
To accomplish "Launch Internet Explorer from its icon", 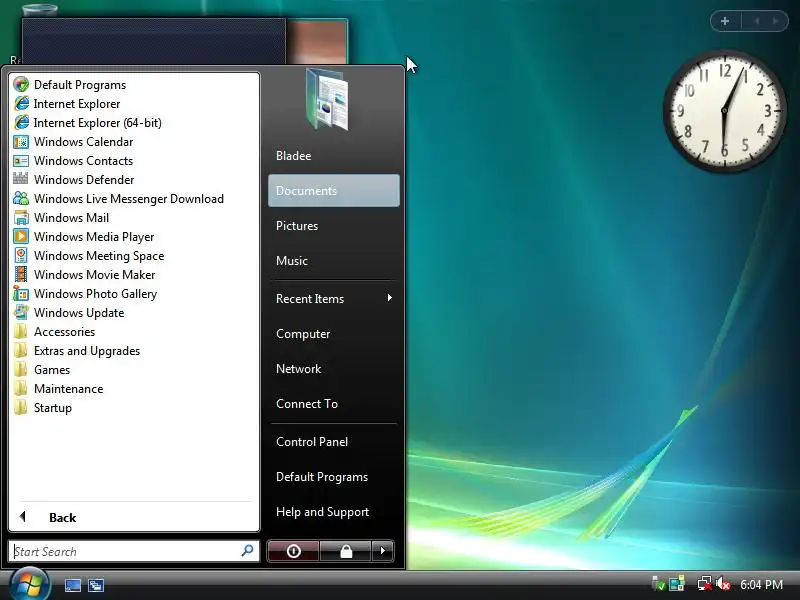I will pos(21,104).
